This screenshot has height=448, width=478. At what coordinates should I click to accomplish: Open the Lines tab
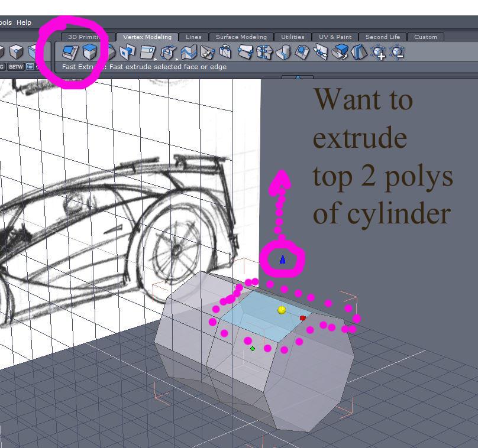(x=193, y=37)
